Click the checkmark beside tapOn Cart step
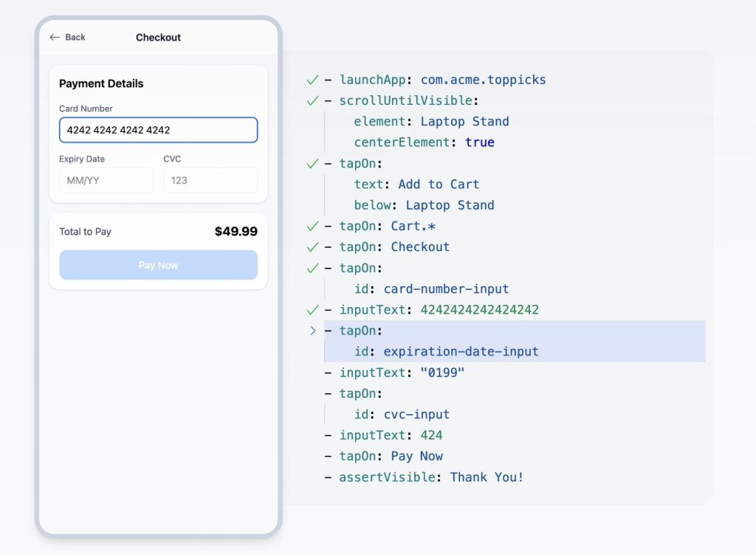 pos(312,226)
